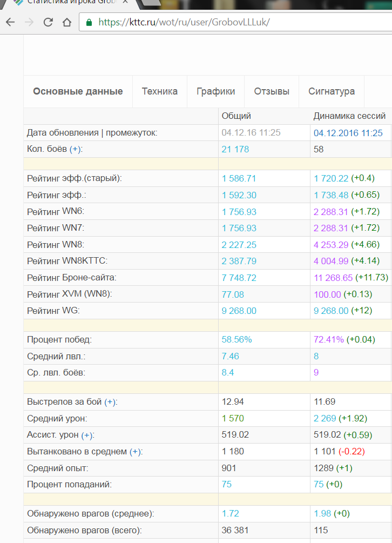Expand assisted damage plus link
392x543 pixels.
[x=87, y=435]
